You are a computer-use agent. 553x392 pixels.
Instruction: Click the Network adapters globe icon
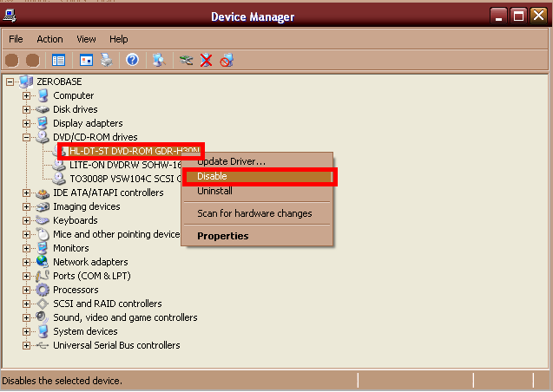coord(43,262)
